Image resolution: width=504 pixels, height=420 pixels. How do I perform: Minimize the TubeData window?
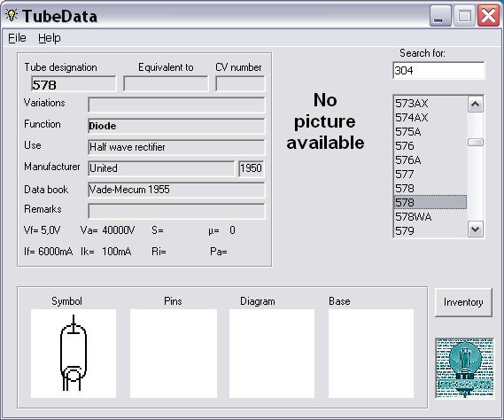(x=440, y=16)
